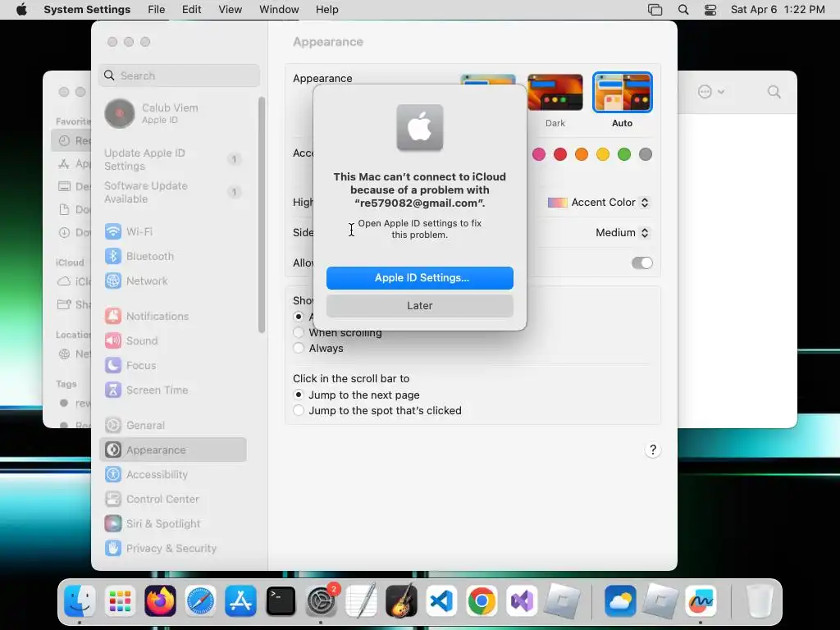Open Google Chrome from the Dock
The width and height of the screenshot is (840, 630).
coord(482,601)
